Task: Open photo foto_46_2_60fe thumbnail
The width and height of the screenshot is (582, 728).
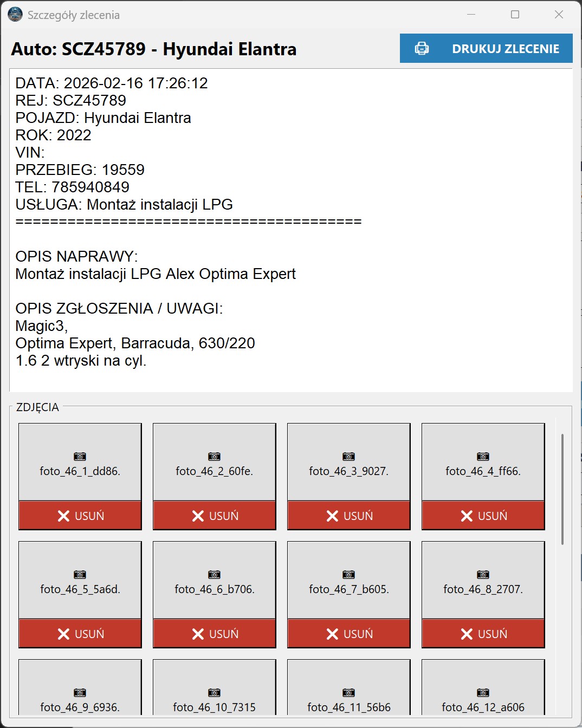Action: tap(215, 462)
